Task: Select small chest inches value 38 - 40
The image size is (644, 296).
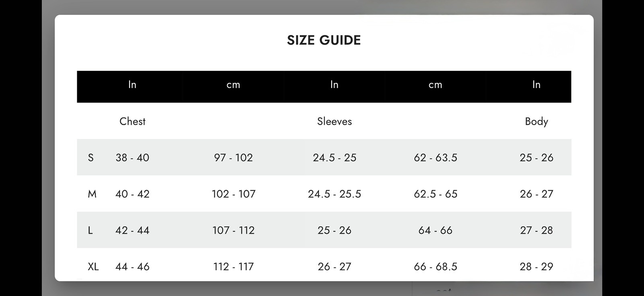Action: (x=132, y=158)
